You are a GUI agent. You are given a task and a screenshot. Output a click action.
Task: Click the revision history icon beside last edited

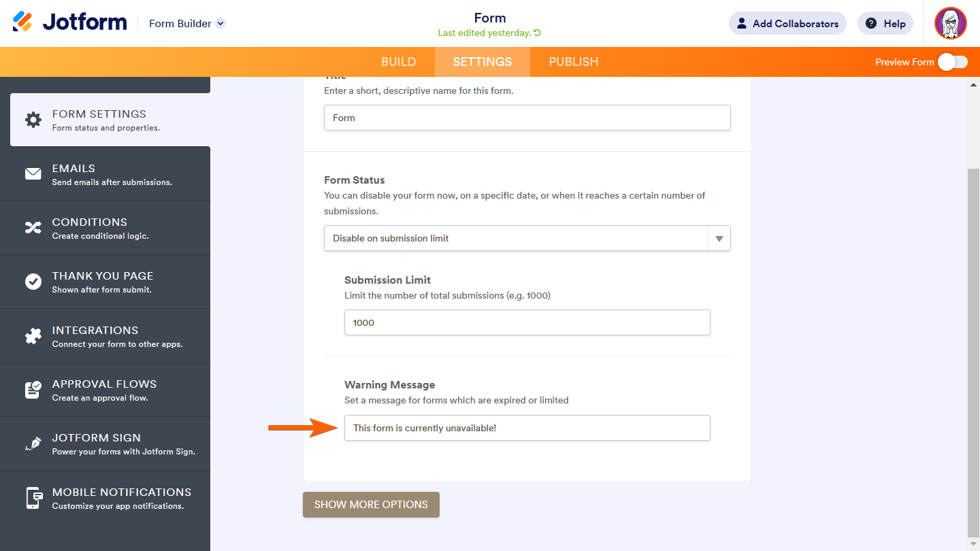537,33
